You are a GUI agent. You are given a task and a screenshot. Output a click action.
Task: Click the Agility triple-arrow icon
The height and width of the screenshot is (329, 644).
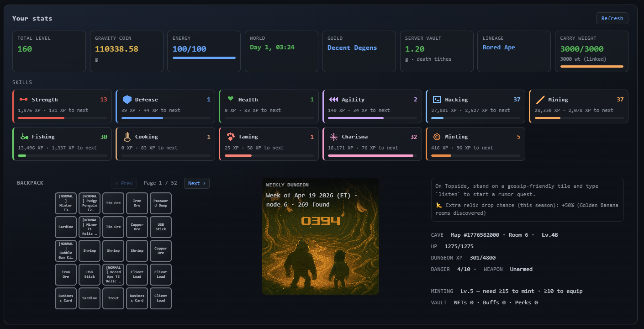tap(333, 100)
